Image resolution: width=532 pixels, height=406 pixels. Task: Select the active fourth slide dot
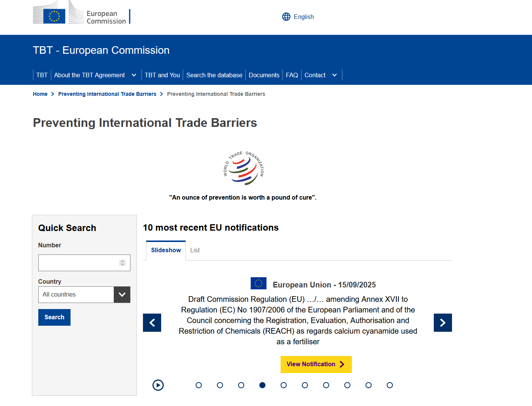click(262, 385)
